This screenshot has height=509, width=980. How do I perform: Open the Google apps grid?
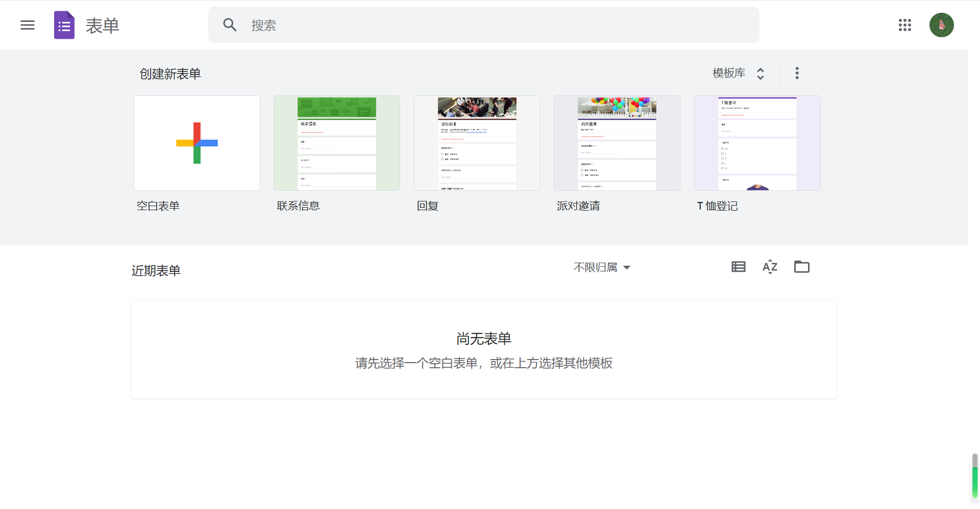point(904,25)
